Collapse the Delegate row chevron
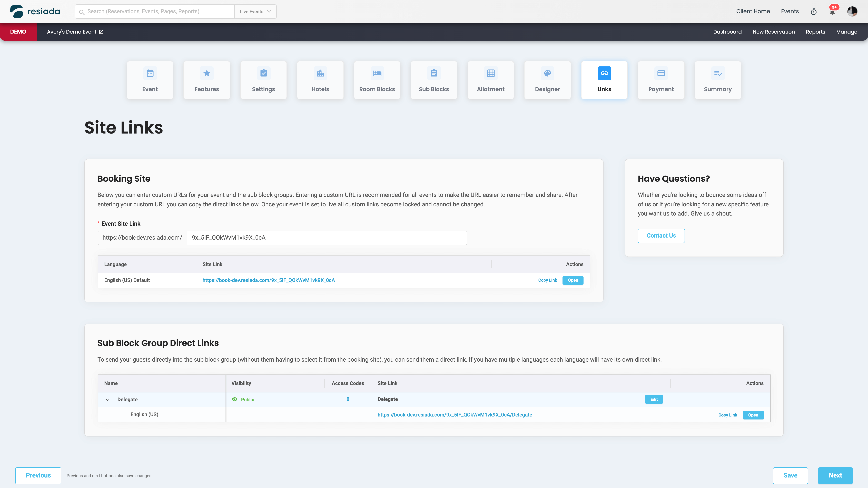 pyautogui.click(x=107, y=400)
